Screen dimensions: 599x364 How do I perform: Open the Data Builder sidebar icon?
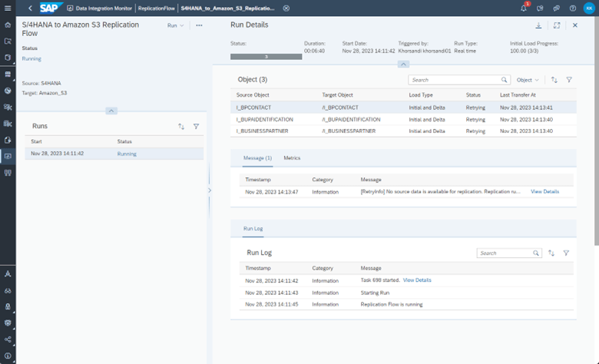8,124
